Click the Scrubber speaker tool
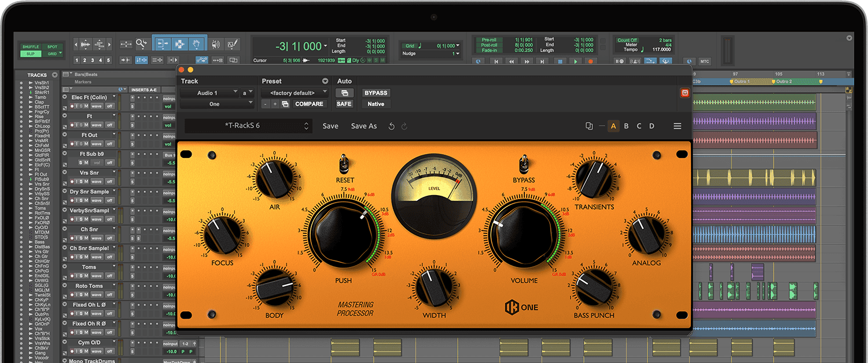Viewport: 868px width, 363px height. coord(216,44)
